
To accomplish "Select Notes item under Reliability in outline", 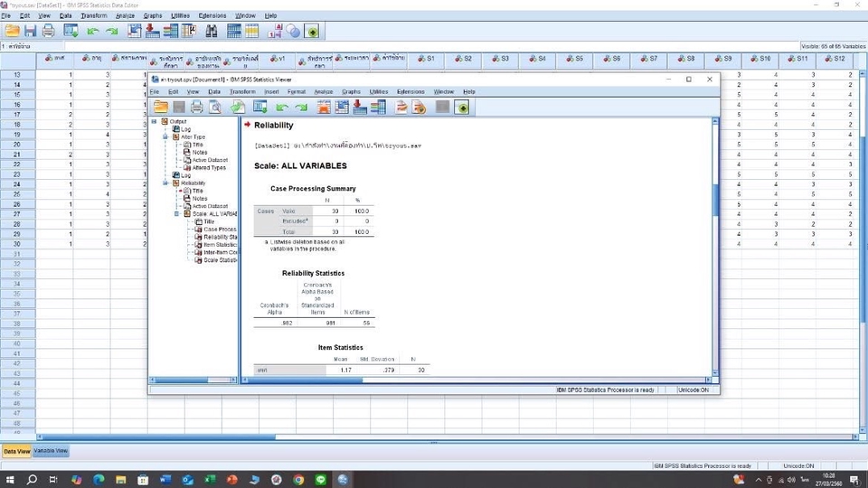I will [x=199, y=198].
